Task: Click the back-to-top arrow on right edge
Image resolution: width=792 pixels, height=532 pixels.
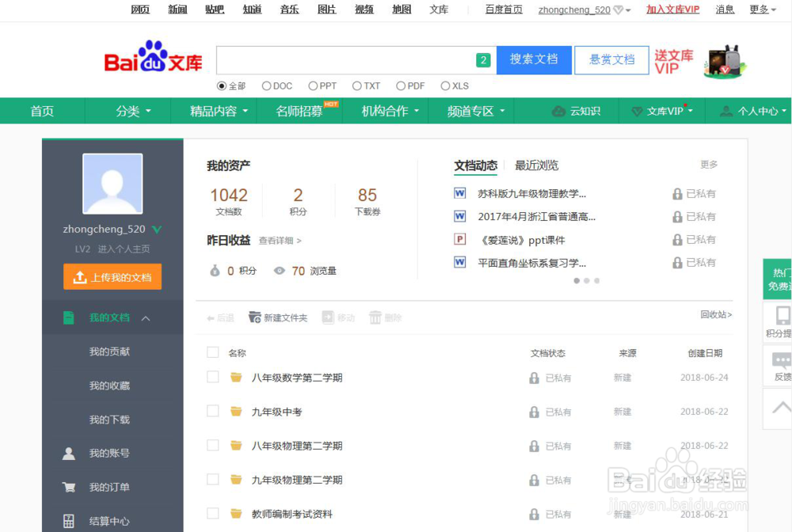Action: pos(781,408)
